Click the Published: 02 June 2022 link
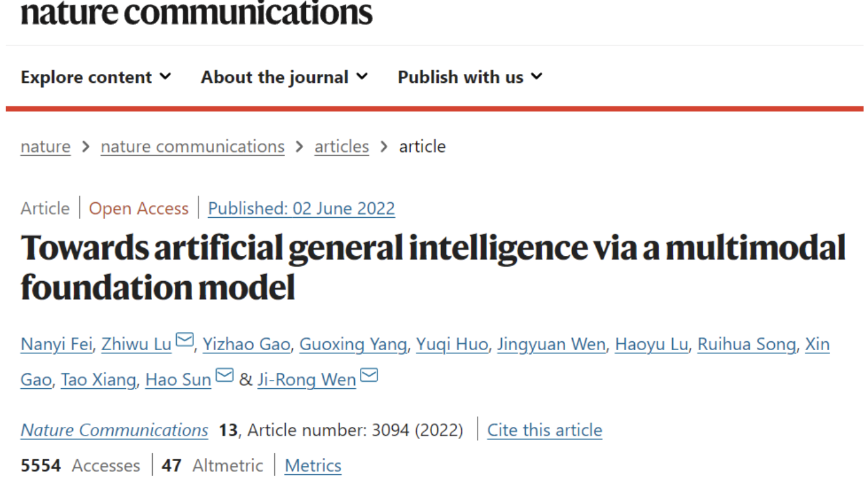 tap(302, 208)
